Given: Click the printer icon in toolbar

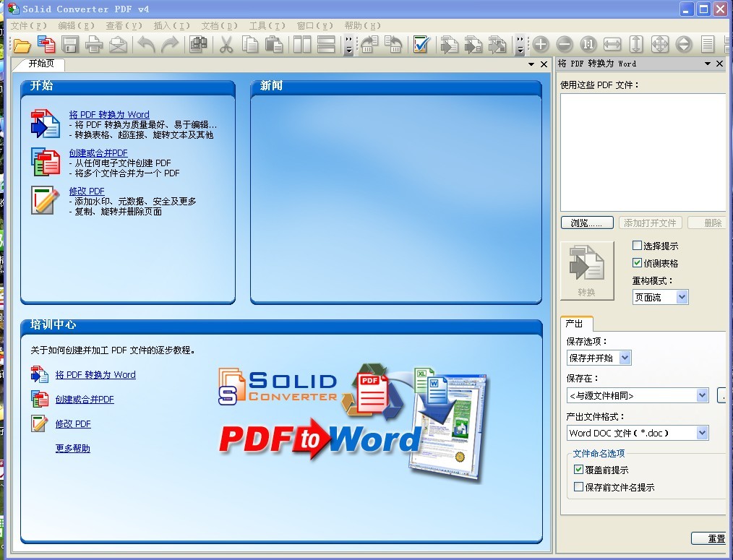Looking at the screenshot, I should [94, 45].
